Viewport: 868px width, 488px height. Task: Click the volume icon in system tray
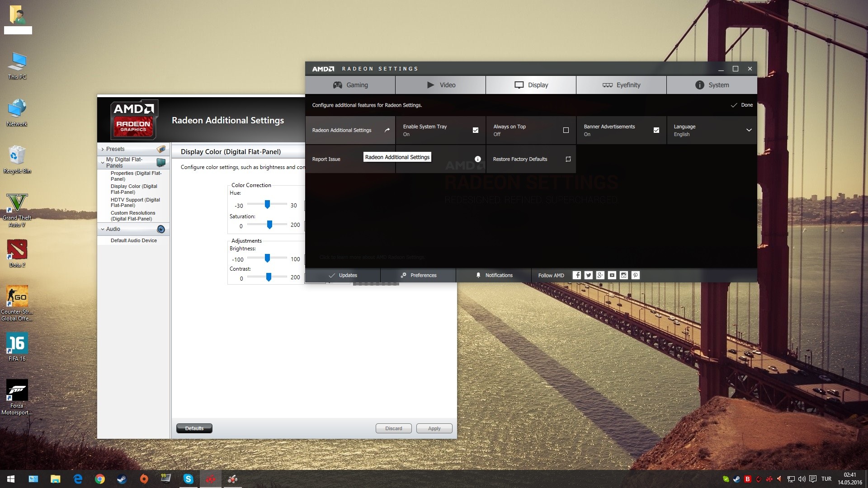[802, 479]
